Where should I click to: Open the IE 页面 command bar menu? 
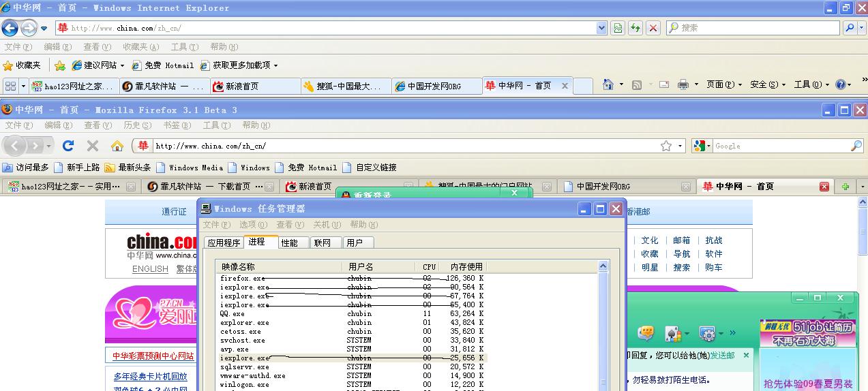click(x=724, y=84)
